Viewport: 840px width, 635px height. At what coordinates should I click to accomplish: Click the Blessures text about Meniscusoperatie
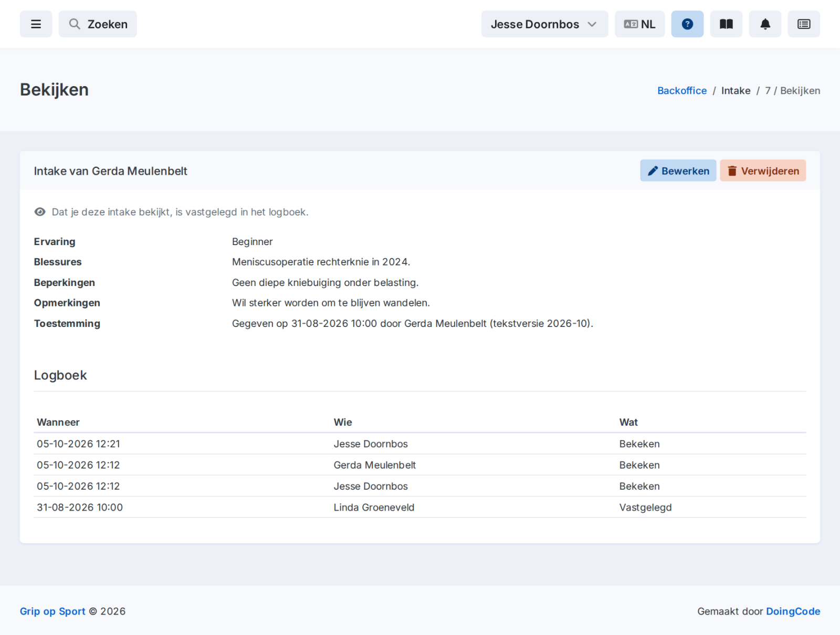(x=321, y=262)
